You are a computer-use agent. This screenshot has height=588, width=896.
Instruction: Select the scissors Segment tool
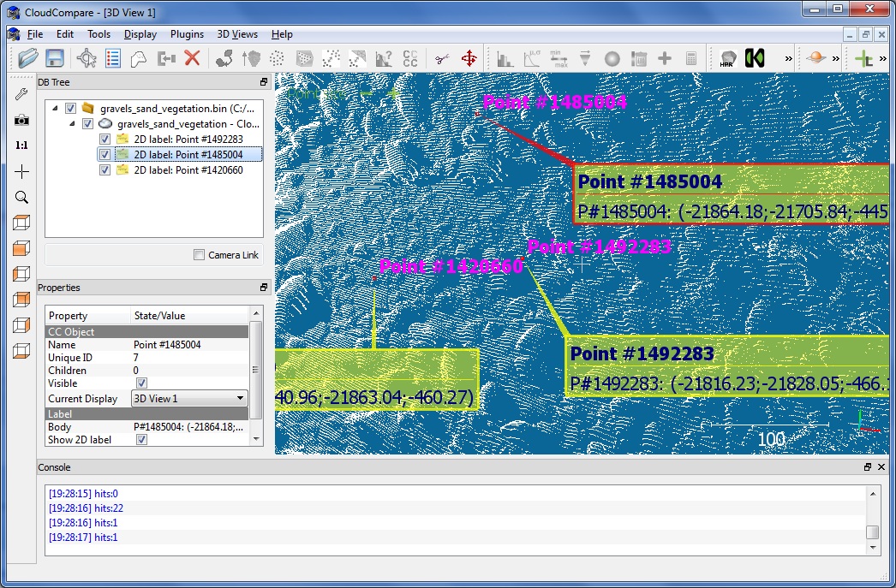pyautogui.click(x=441, y=58)
